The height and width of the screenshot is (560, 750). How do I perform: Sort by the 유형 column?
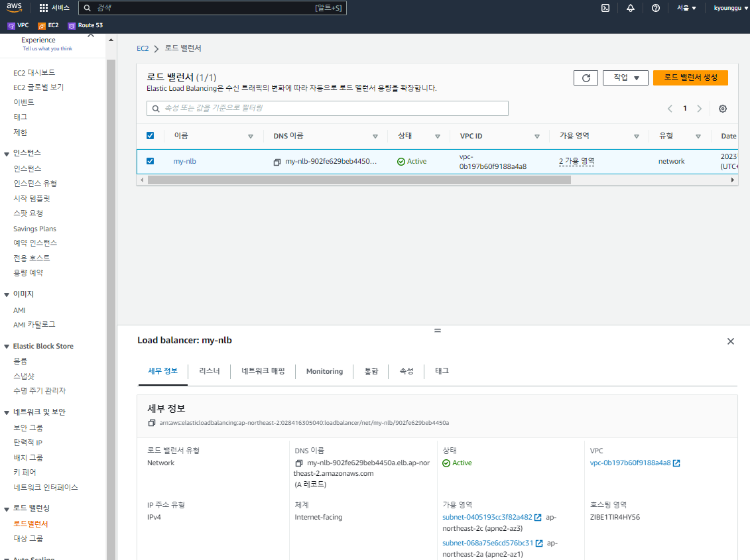(698, 137)
